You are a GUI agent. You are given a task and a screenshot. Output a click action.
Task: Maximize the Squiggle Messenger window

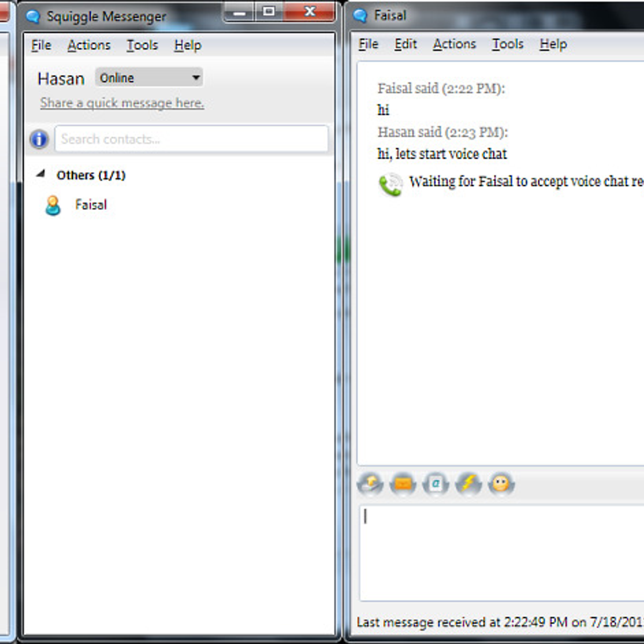coord(269,12)
